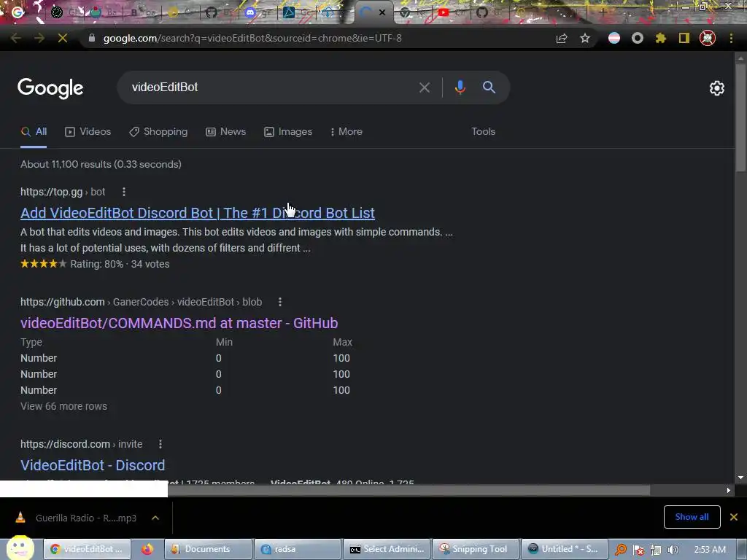
Task: Open the Start menu button
Action: click(20, 548)
